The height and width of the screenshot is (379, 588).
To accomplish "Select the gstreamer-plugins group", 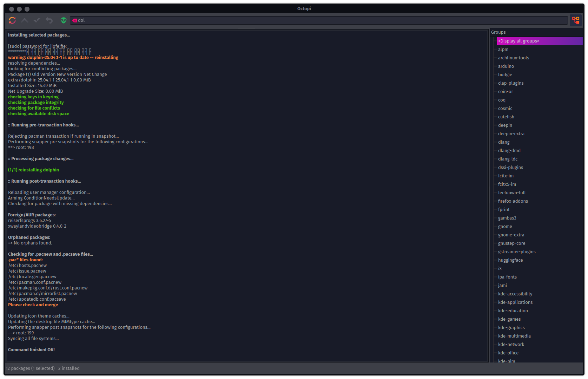I will click(x=540, y=252).
